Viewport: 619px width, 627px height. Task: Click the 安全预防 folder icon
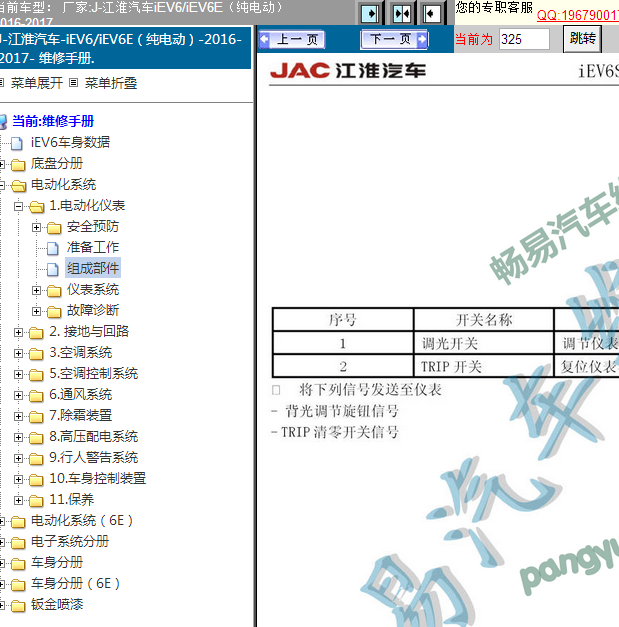[x=54, y=228]
